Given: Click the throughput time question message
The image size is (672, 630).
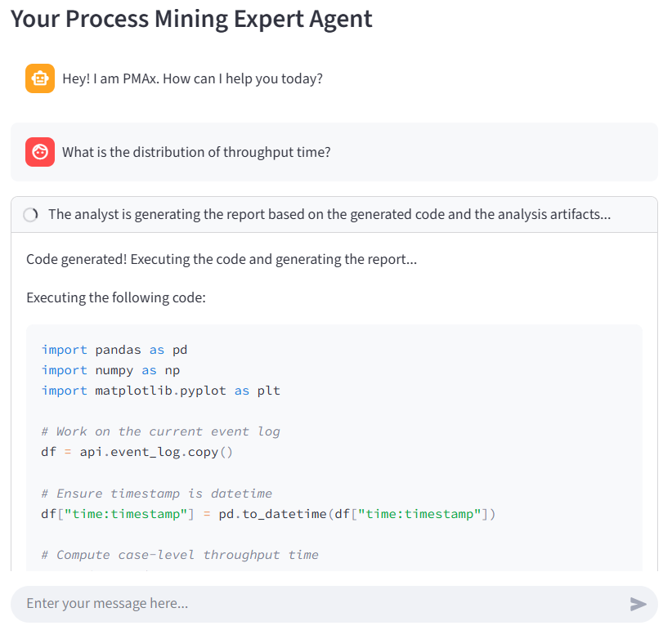Looking at the screenshot, I should click(x=196, y=152).
